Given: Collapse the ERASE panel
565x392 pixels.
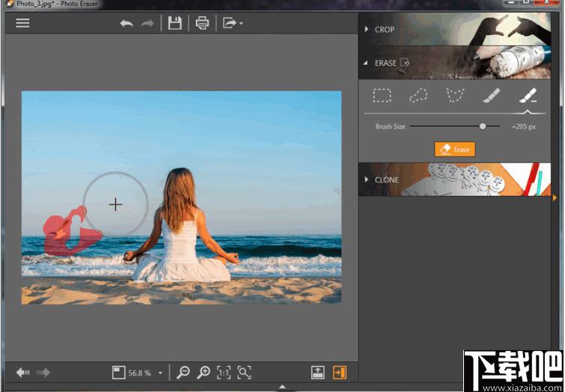Looking at the screenshot, I should click(x=454, y=62).
